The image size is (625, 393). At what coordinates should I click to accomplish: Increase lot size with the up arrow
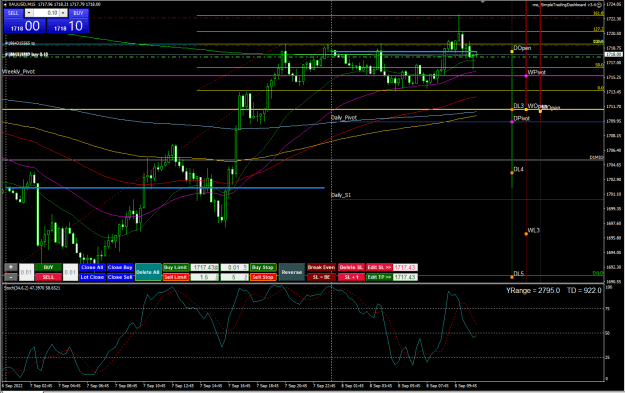[63, 13]
